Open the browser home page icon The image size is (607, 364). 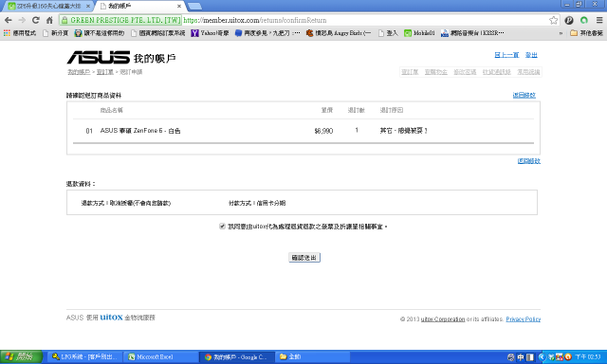(49, 20)
